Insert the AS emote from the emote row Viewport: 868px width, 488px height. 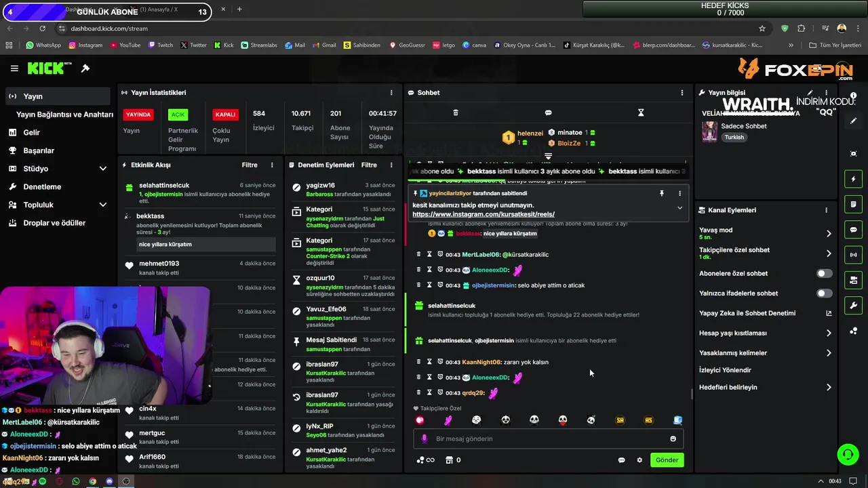click(648, 420)
